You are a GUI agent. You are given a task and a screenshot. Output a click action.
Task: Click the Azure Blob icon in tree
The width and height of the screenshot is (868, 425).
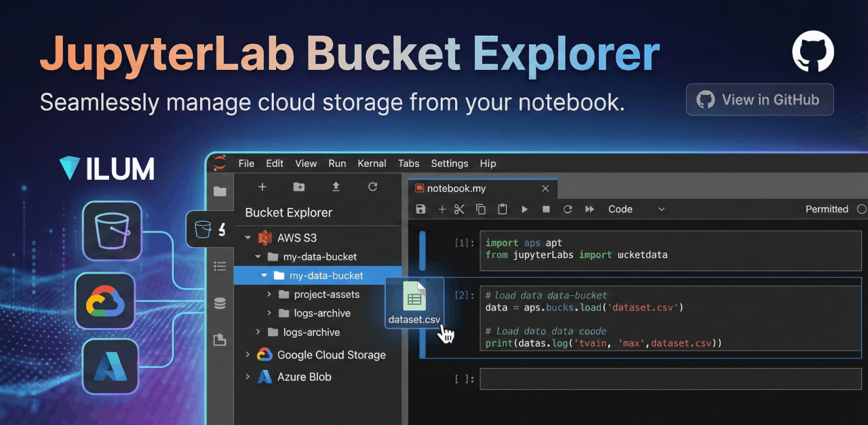264,377
